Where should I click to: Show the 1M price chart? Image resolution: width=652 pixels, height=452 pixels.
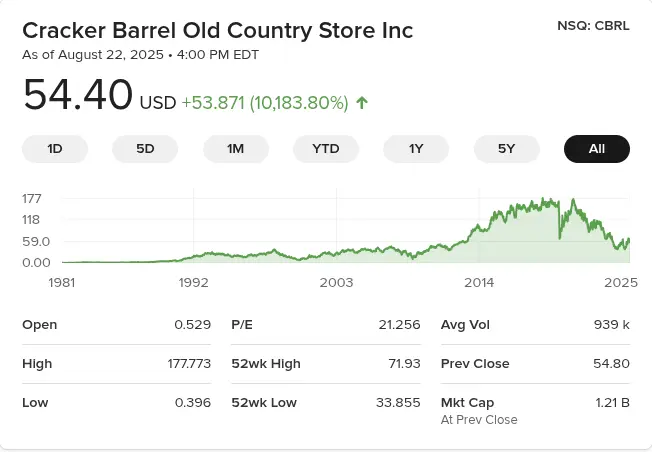click(235, 149)
